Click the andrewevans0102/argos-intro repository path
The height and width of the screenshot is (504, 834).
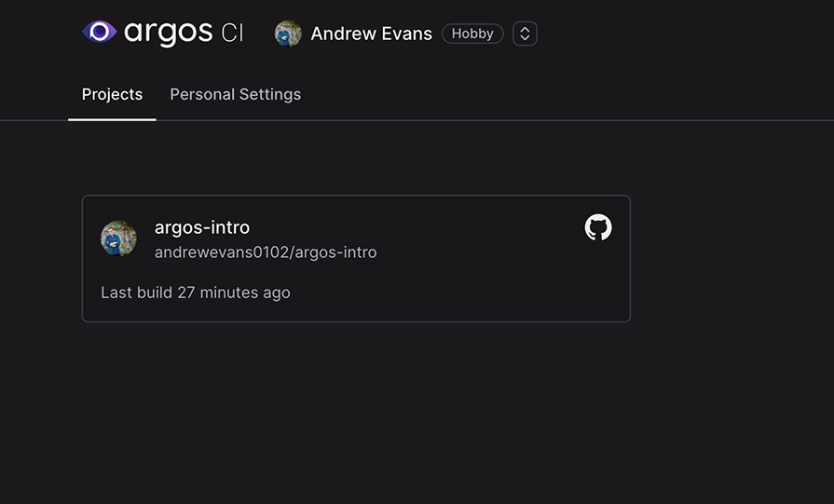(266, 252)
